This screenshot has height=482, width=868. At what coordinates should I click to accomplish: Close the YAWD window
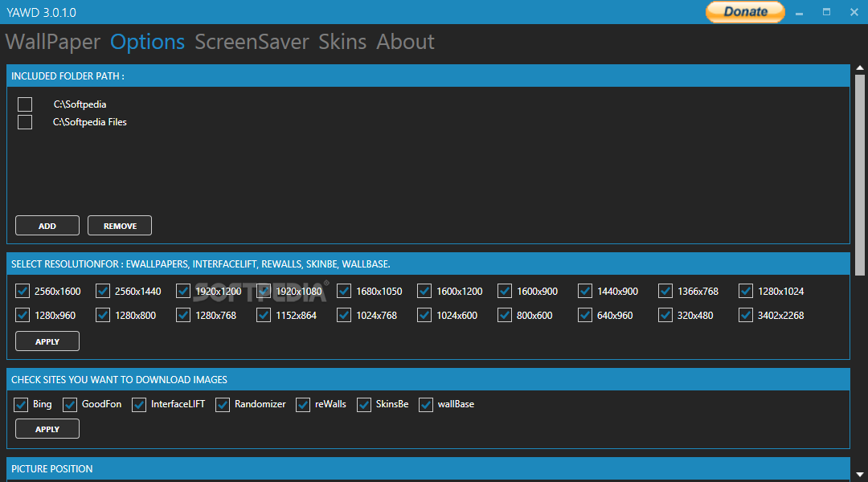click(x=854, y=12)
